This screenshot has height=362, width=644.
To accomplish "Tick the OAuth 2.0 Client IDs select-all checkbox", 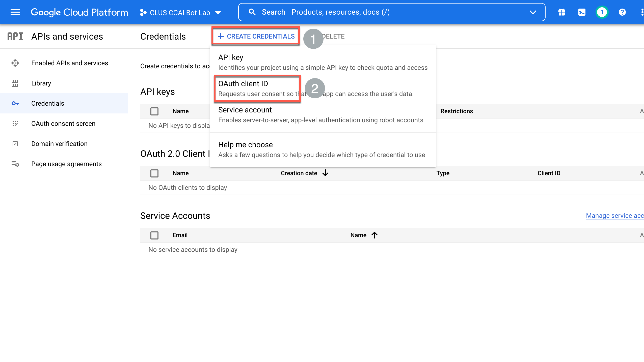I will (154, 173).
